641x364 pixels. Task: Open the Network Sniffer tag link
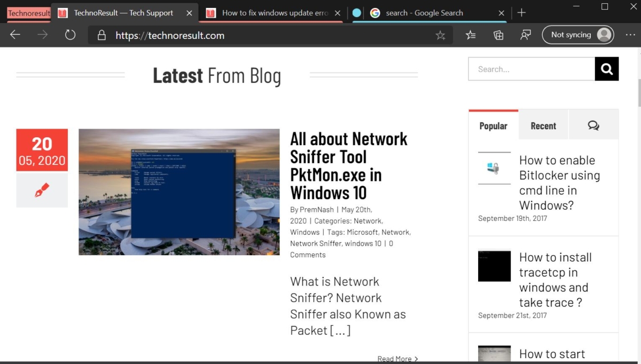[315, 243]
